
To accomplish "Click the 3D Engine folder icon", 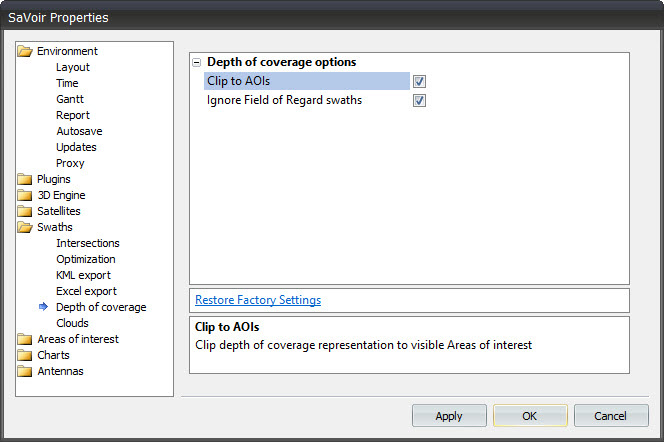I will coord(26,195).
